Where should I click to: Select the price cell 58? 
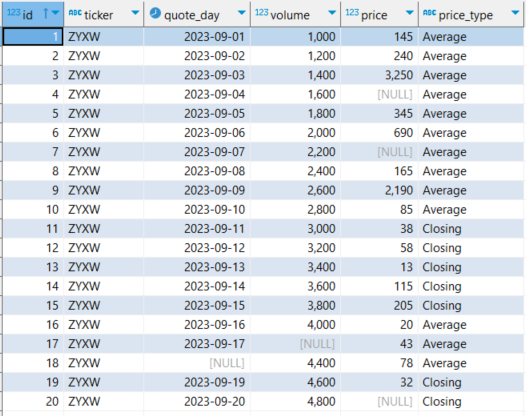pyautogui.click(x=379, y=248)
